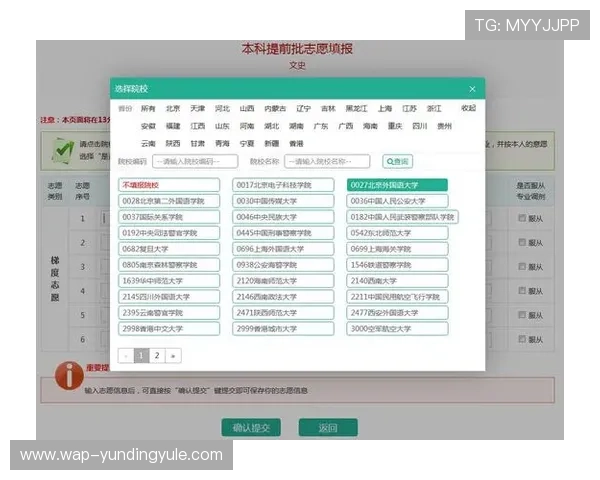The image size is (600, 480).
Task: Check 服从 for 志愿 row 1
Action: 522,218
